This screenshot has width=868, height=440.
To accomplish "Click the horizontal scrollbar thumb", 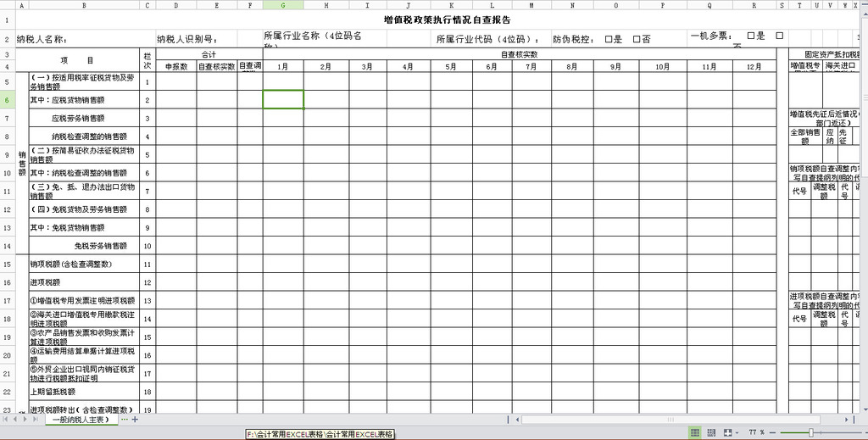I will click(671, 420).
